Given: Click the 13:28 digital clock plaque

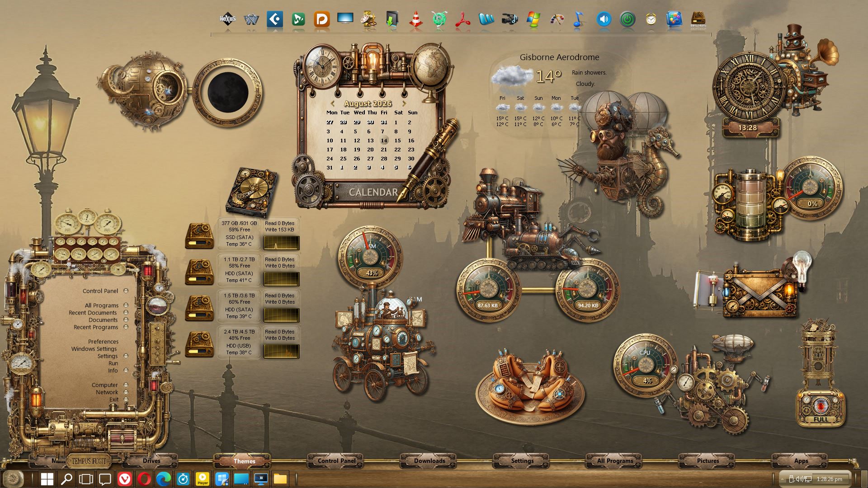Looking at the screenshot, I should click(x=747, y=127).
